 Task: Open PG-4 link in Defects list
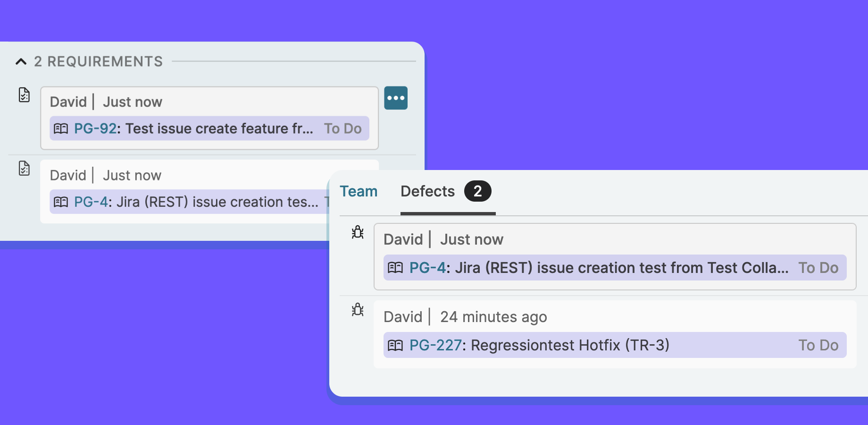point(427,268)
